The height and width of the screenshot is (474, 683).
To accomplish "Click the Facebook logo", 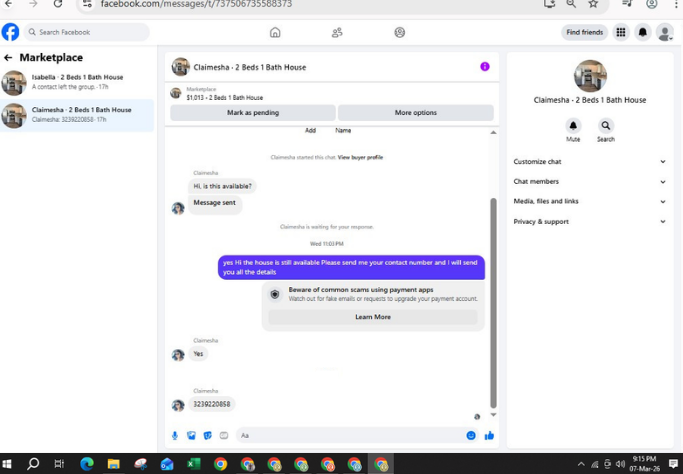I will pyautogui.click(x=10, y=32).
